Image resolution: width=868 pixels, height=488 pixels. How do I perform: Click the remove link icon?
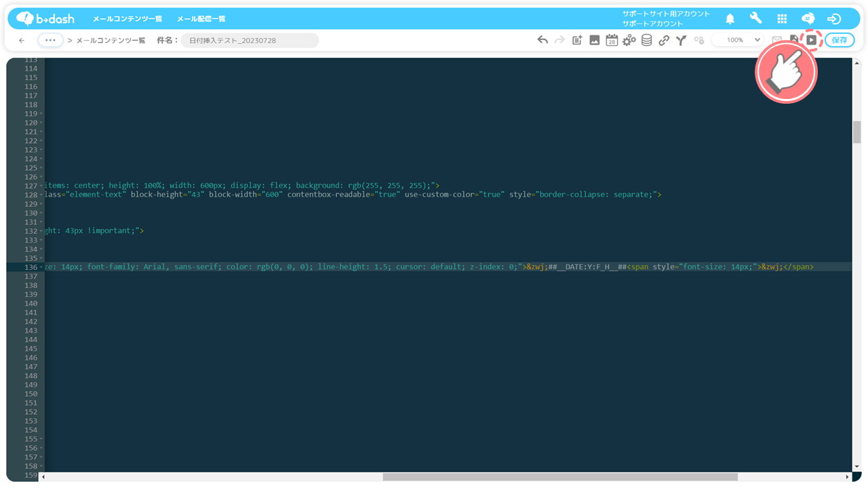point(699,40)
